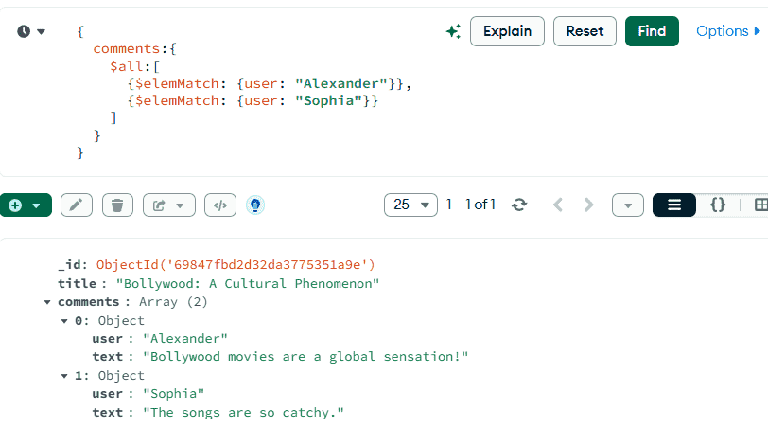This screenshot has width=768, height=428.
Task: Switch to JSON view braces icon
Action: [718, 205]
